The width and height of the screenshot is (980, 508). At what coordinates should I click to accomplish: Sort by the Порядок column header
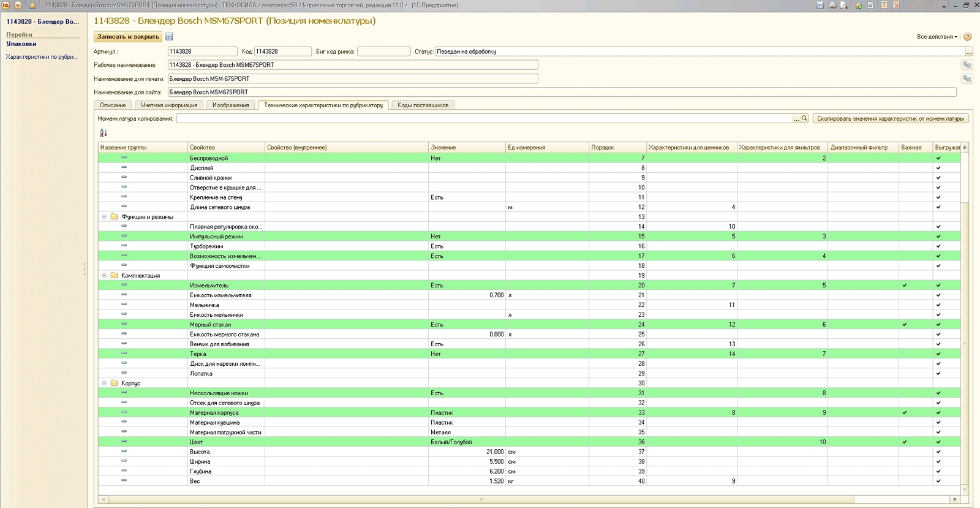point(618,148)
